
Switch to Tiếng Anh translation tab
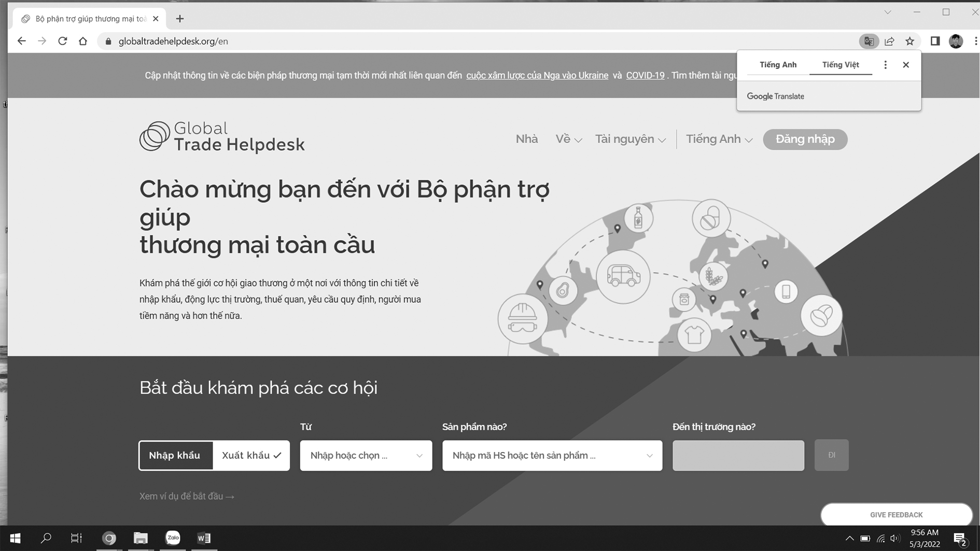click(778, 65)
